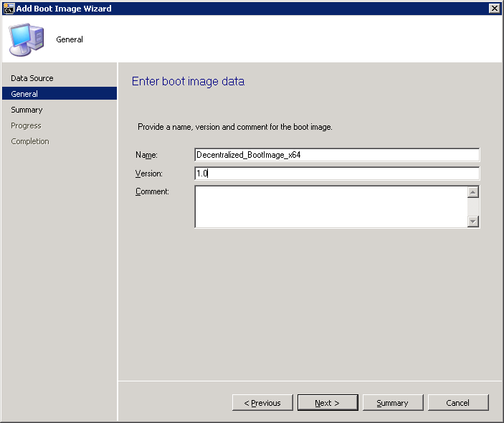Jump to Summary using bottom button
The width and height of the screenshot is (504, 423).
pyautogui.click(x=393, y=403)
